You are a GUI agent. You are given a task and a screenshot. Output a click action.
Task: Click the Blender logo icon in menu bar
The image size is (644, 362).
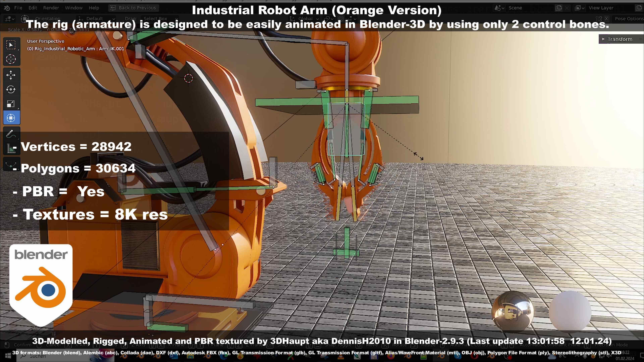tap(7, 8)
